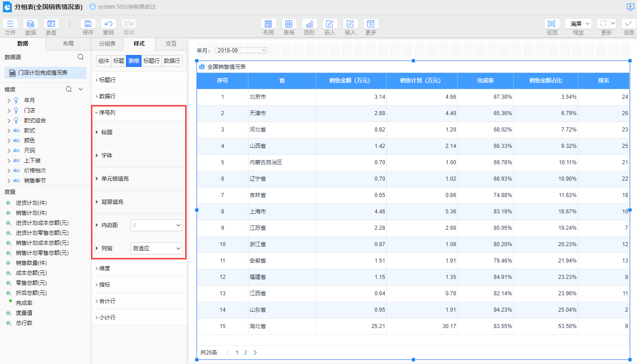Open the Data (数据) toolbar icon
This screenshot has width=637, height=364.
click(x=30, y=24)
